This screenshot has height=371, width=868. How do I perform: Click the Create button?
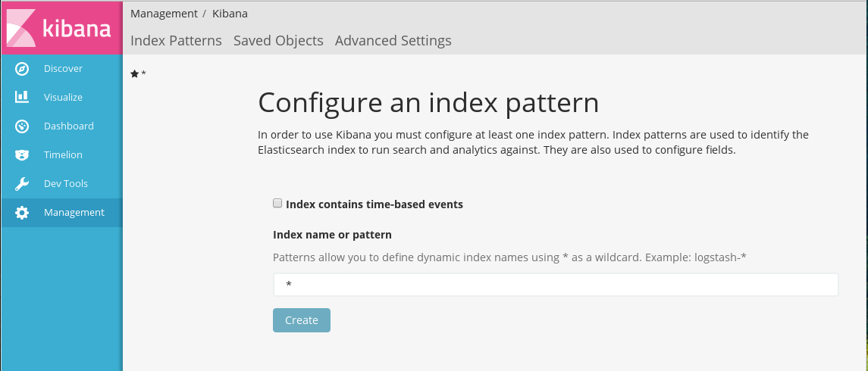click(302, 320)
